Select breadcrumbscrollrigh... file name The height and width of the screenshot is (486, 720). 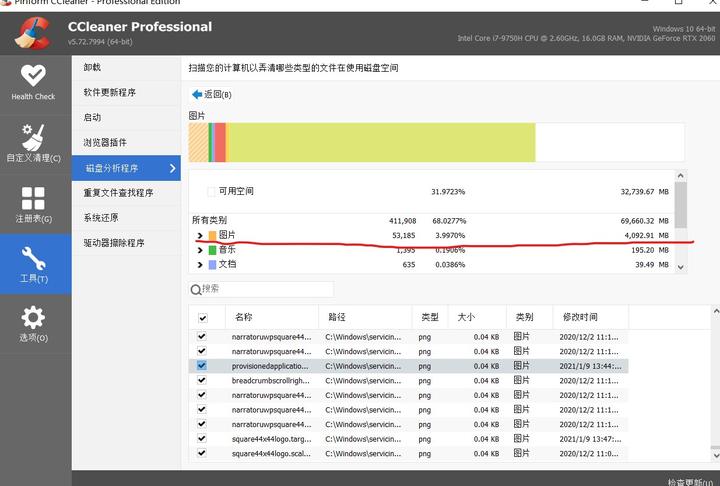click(x=270, y=381)
